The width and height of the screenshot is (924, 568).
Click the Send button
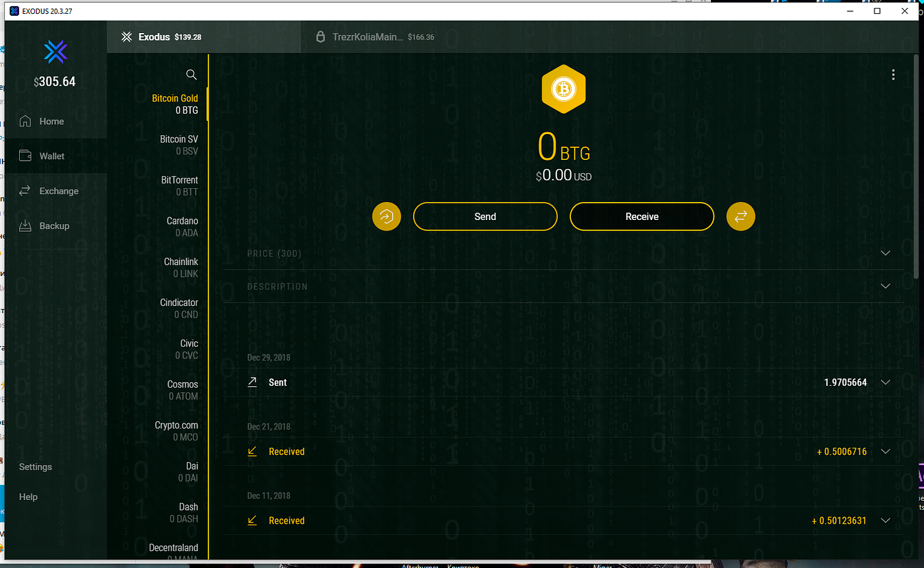(x=485, y=216)
